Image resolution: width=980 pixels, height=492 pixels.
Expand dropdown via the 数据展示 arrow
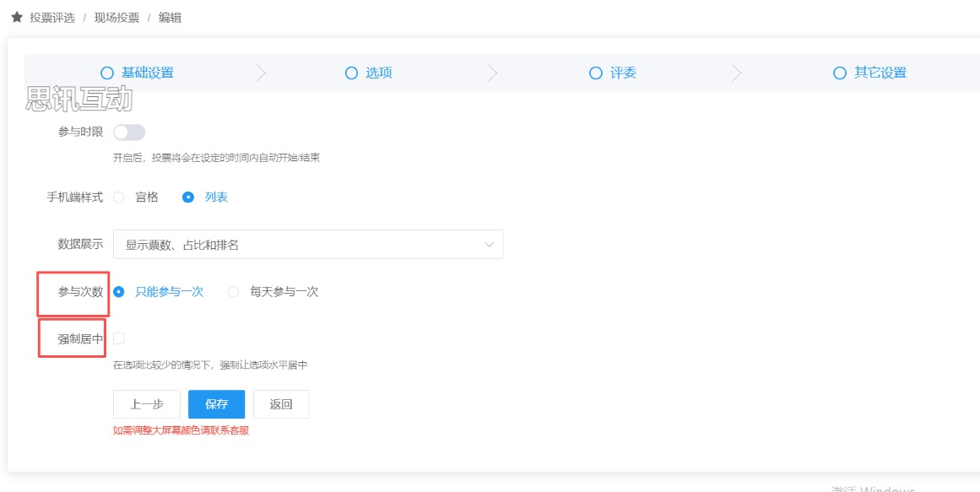489,245
